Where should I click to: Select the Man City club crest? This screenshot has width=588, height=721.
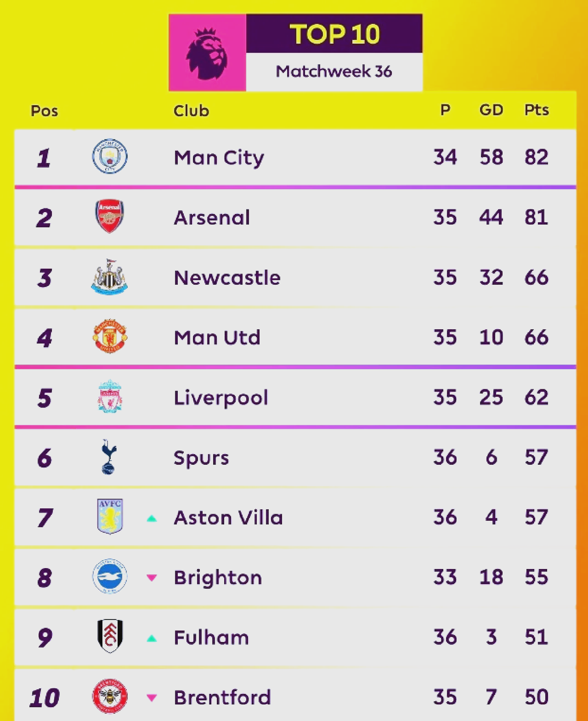tap(110, 157)
